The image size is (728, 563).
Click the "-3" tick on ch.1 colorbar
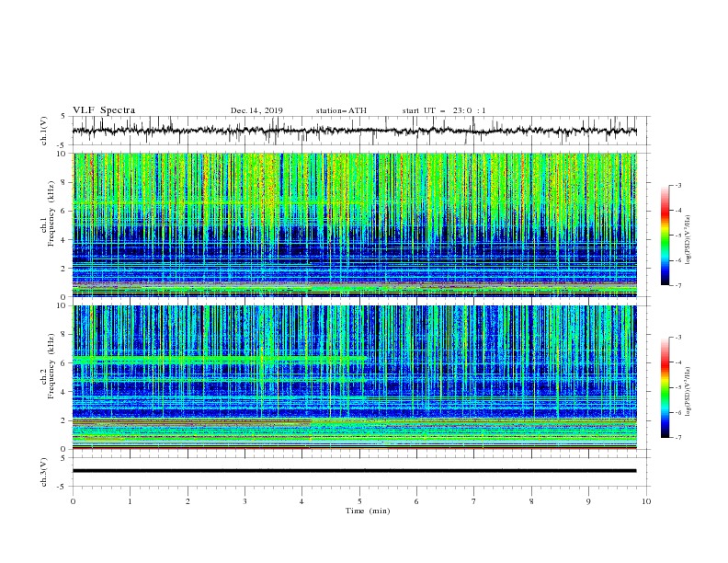click(x=677, y=185)
